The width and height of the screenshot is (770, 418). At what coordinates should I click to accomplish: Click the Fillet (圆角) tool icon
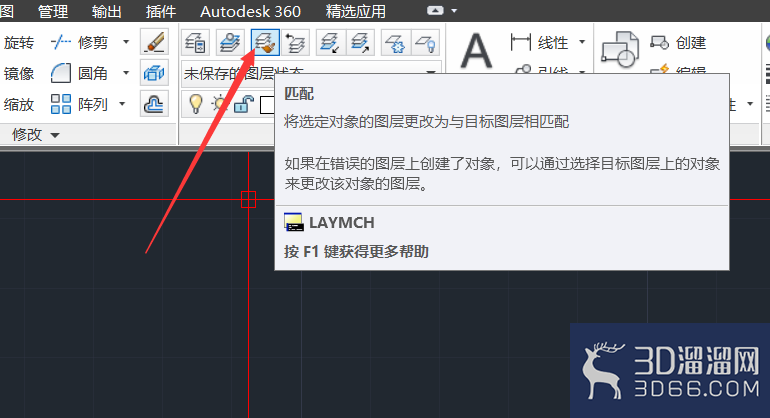click(61, 74)
